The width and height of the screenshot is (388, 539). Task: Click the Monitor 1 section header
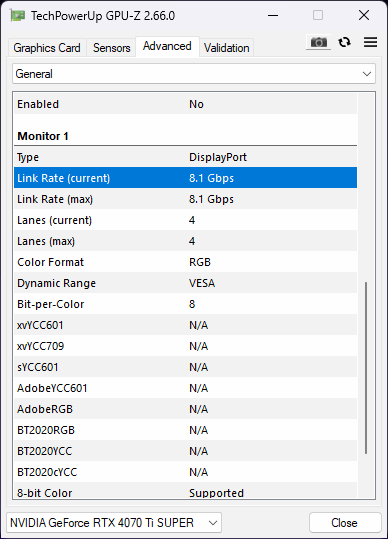click(43, 136)
